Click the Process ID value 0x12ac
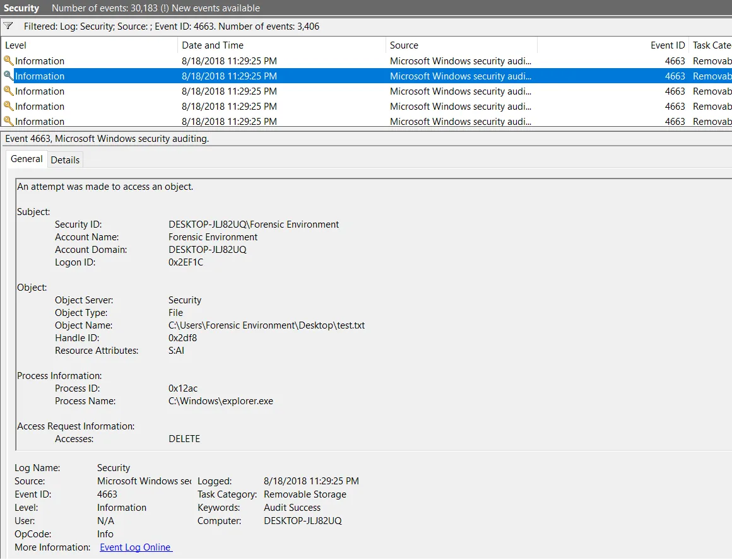The height and width of the screenshot is (560, 732). tap(183, 388)
